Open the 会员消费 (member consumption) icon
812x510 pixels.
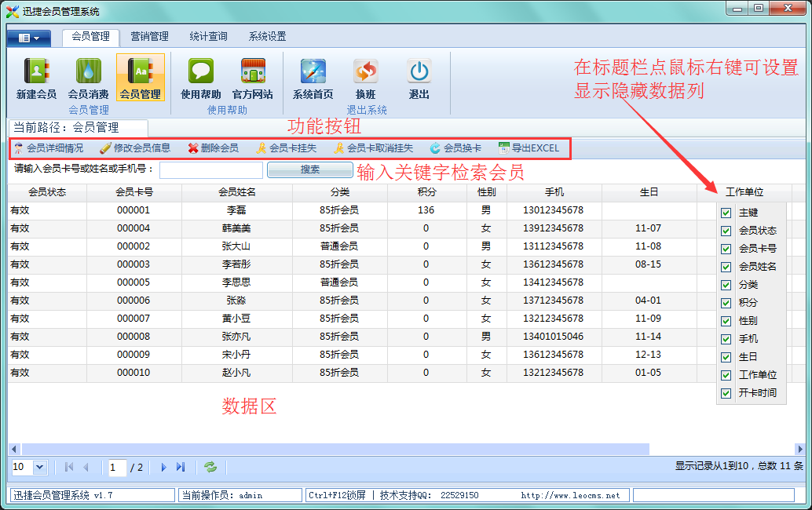tap(88, 71)
